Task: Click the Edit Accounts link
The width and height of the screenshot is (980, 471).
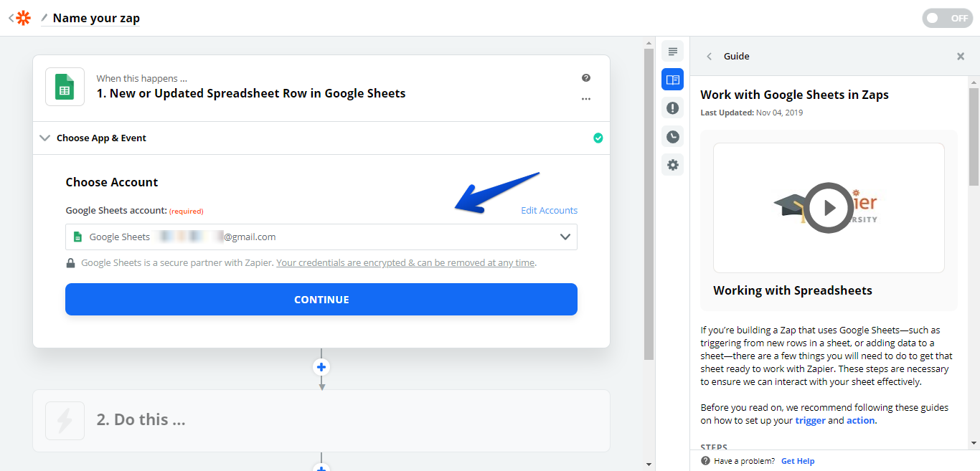Action: coord(549,211)
